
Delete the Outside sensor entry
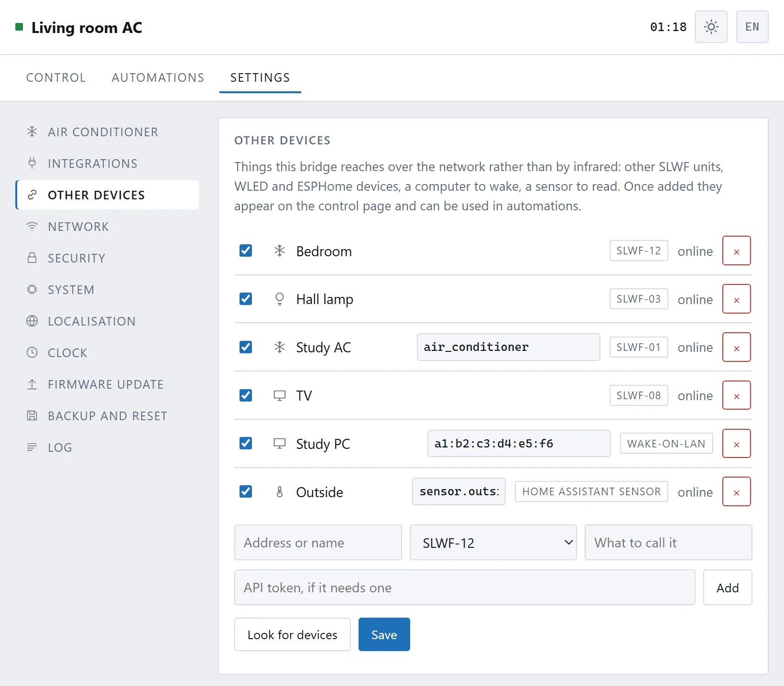736,491
